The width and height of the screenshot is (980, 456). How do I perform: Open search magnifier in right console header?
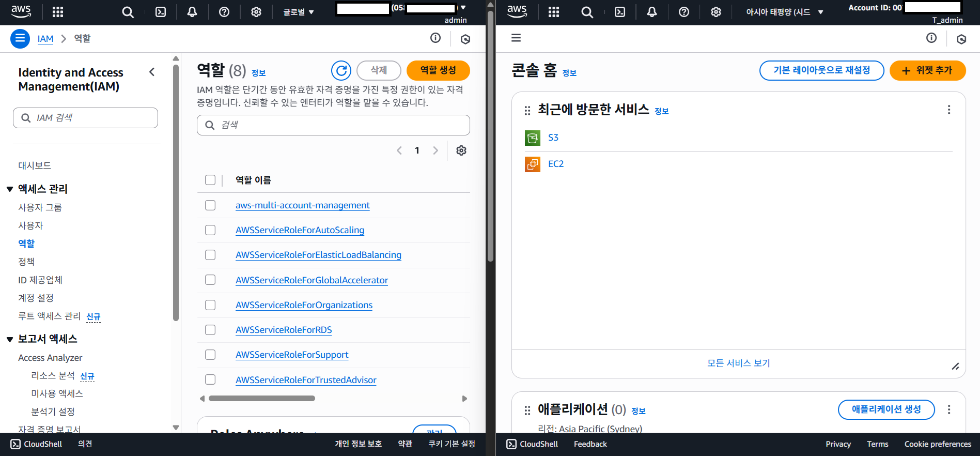click(x=587, y=12)
